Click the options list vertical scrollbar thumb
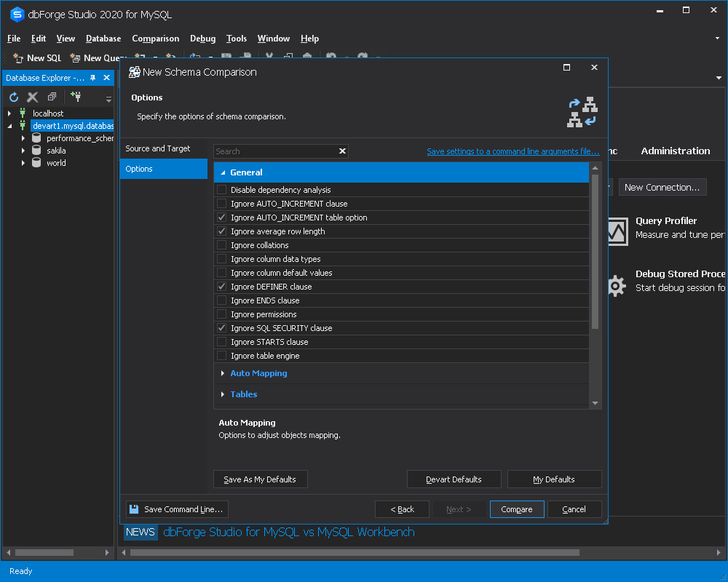 595,252
